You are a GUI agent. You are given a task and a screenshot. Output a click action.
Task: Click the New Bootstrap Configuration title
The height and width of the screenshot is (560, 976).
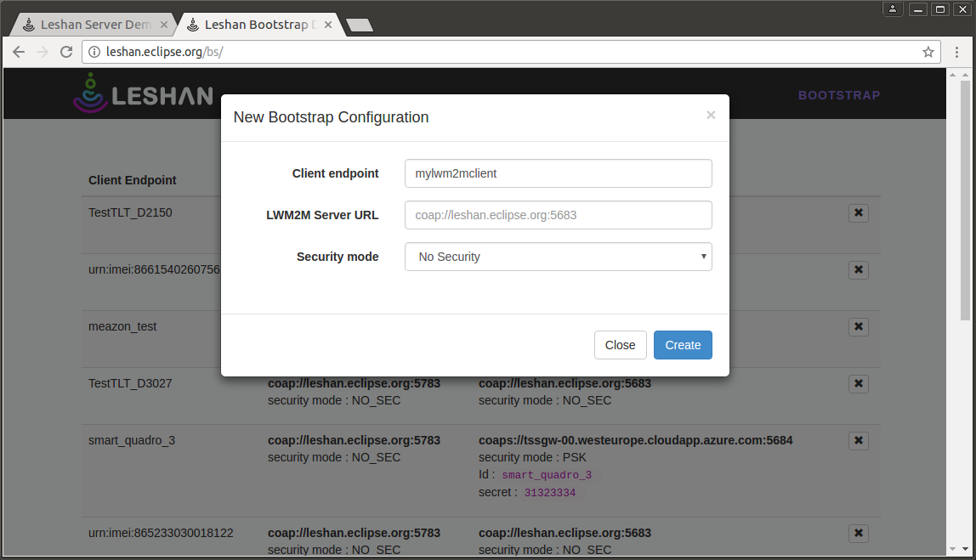click(332, 117)
